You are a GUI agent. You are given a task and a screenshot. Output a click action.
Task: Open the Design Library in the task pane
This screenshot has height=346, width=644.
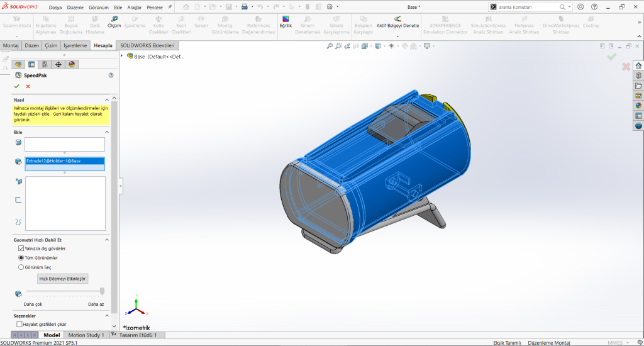(638, 75)
